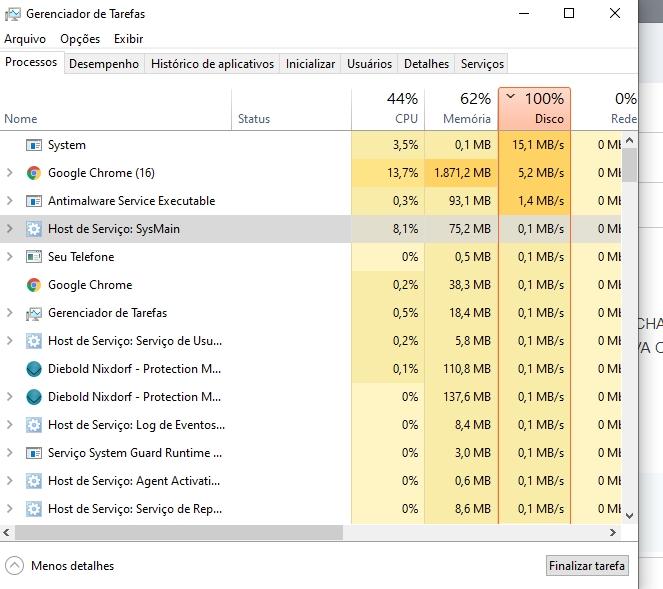
Task: Sort by the Nome column header
Action: coord(115,109)
